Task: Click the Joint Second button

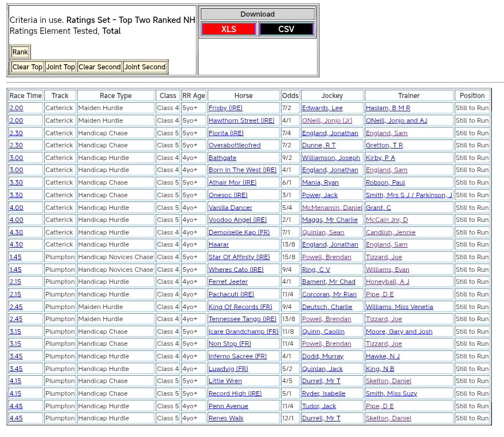Action: [145, 67]
